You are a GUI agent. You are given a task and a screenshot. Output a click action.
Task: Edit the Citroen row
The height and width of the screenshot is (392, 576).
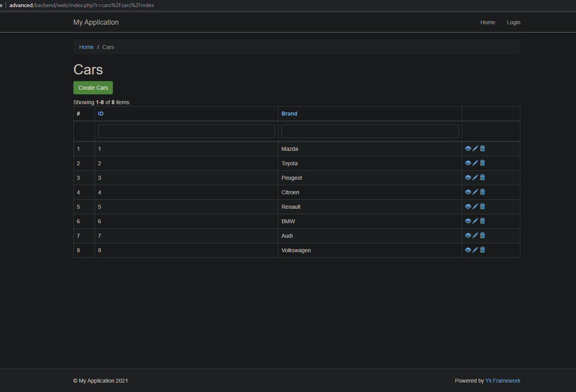pos(475,192)
